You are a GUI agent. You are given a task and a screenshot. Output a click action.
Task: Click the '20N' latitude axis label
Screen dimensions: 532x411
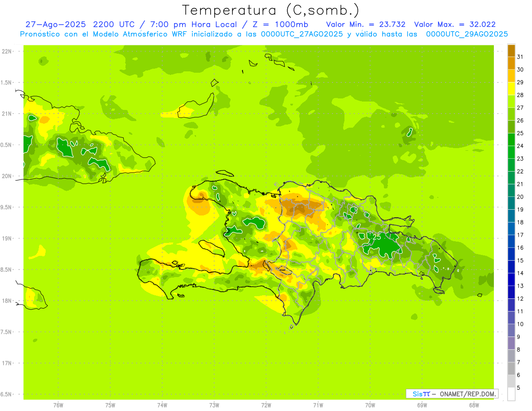[7, 176]
